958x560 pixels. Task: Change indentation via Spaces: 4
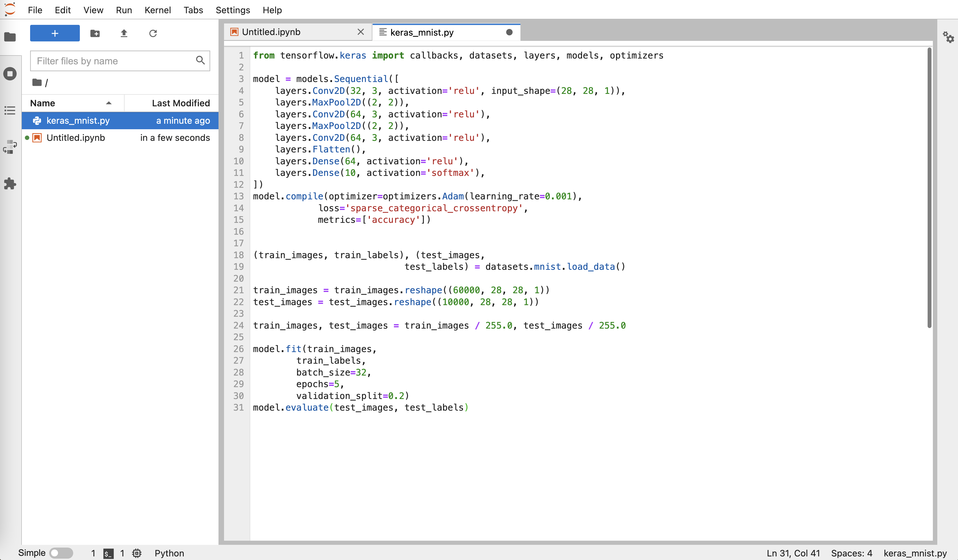coord(852,553)
